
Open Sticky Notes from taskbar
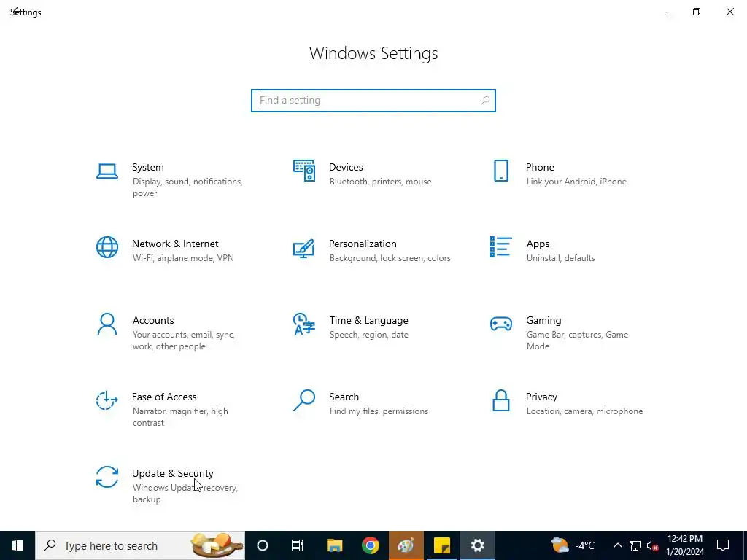pyautogui.click(x=442, y=545)
